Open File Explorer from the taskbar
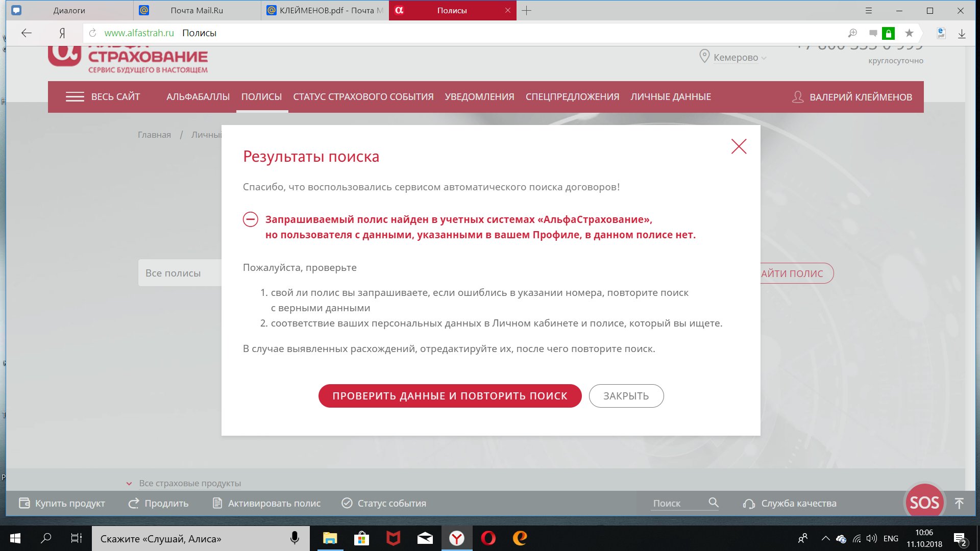Viewport: 980px width, 551px height. 330,538
